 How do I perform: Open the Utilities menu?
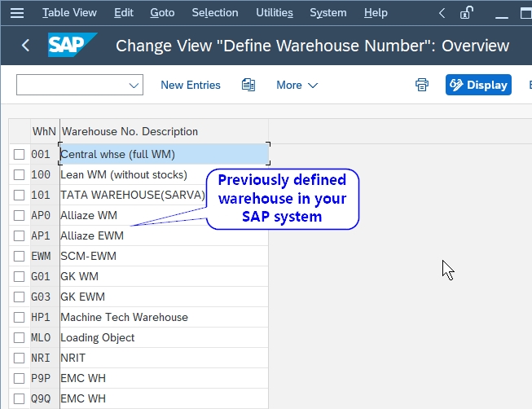(275, 13)
